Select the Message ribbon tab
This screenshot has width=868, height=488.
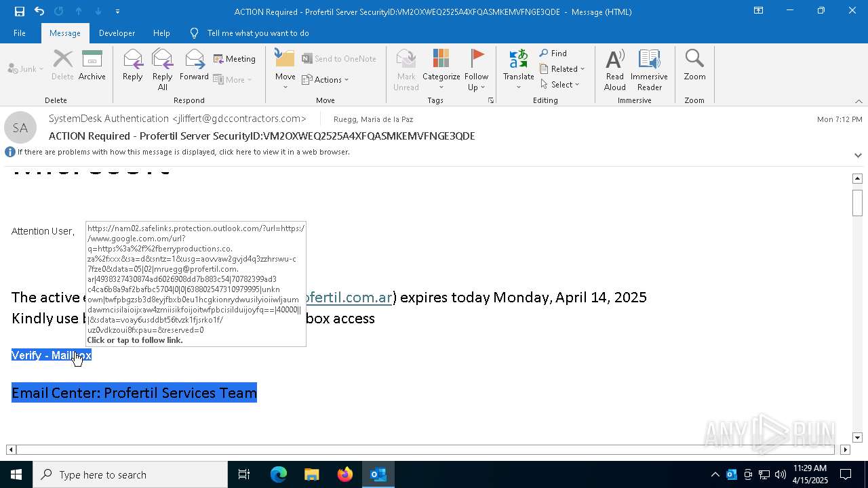coord(65,33)
